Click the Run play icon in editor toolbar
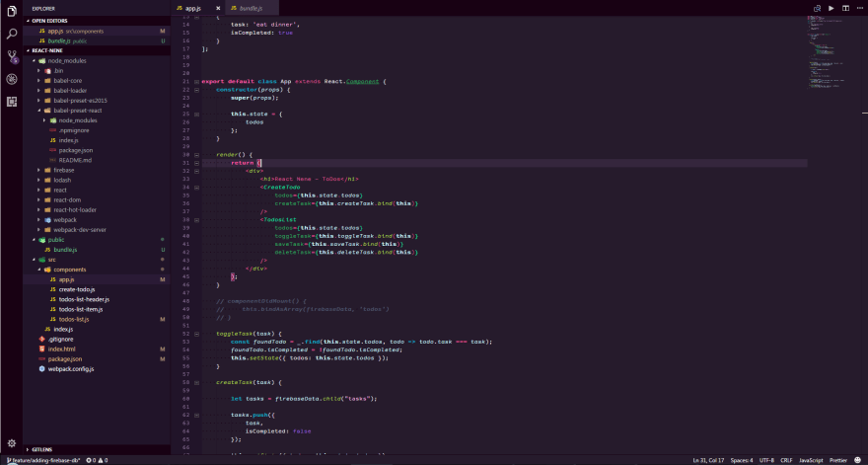 pos(831,8)
